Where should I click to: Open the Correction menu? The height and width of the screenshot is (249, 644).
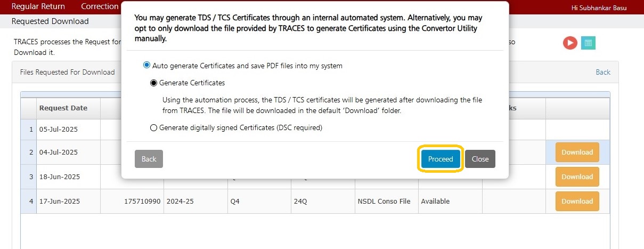100,6
